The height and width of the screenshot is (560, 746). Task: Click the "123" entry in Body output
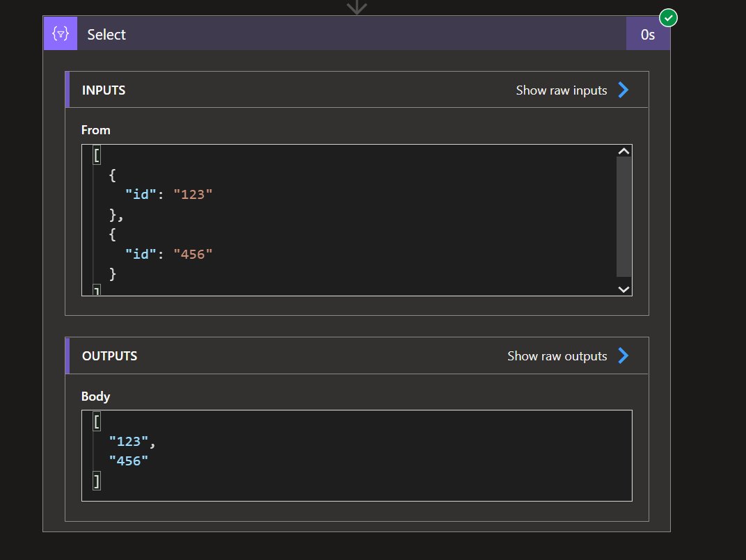point(129,441)
